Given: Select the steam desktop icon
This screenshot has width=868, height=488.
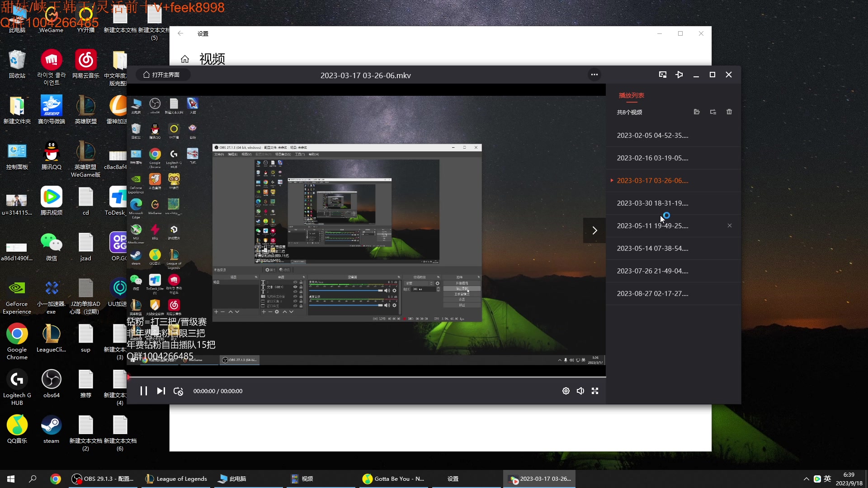Looking at the screenshot, I should point(52,429).
